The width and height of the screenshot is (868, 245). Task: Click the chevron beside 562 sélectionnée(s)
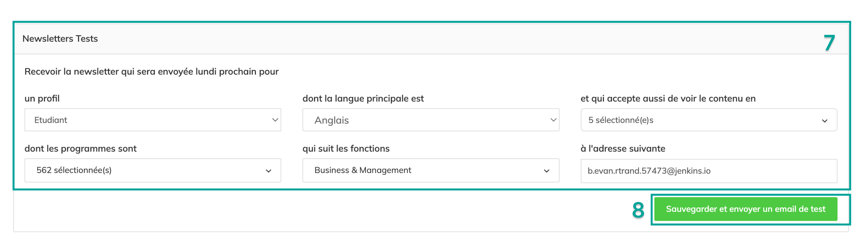point(269,171)
